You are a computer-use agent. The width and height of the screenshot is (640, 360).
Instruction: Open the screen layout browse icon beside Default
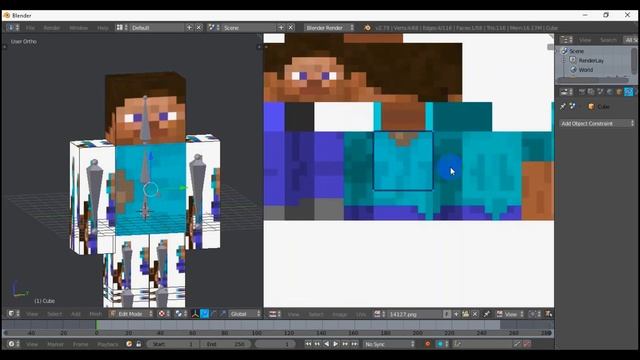coord(122,28)
